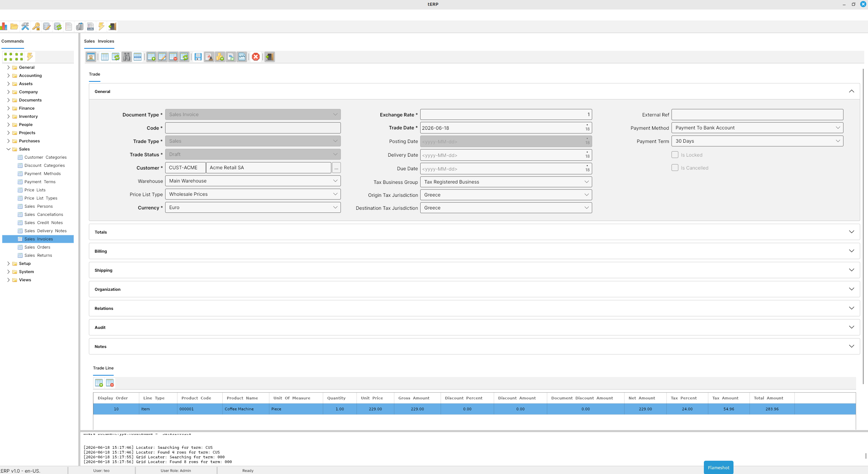Expand the Totals section
Image resolution: width=868 pixels, height=474 pixels.
474,232
